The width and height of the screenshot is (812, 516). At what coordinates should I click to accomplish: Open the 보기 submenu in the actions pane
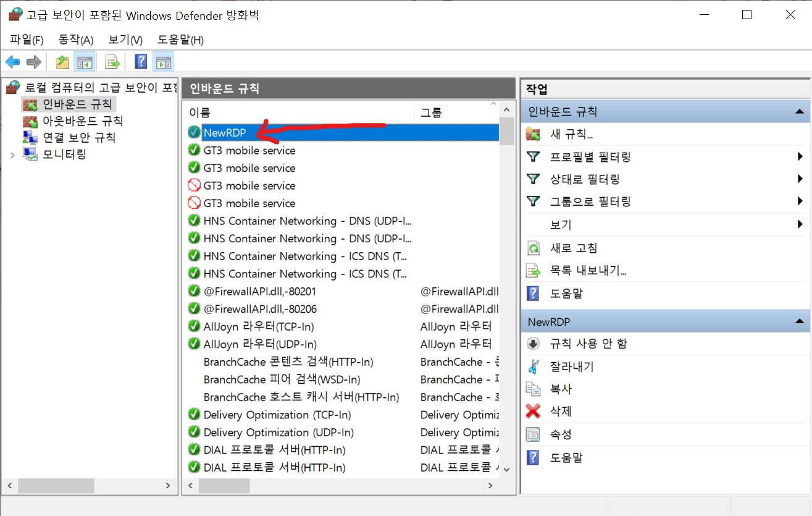click(x=664, y=224)
